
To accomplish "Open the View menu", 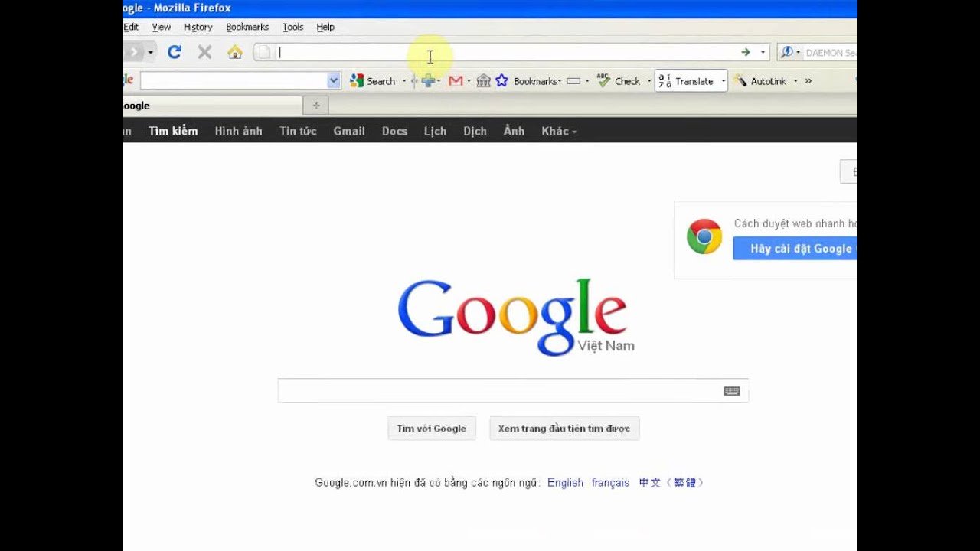I will pos(161,27).
